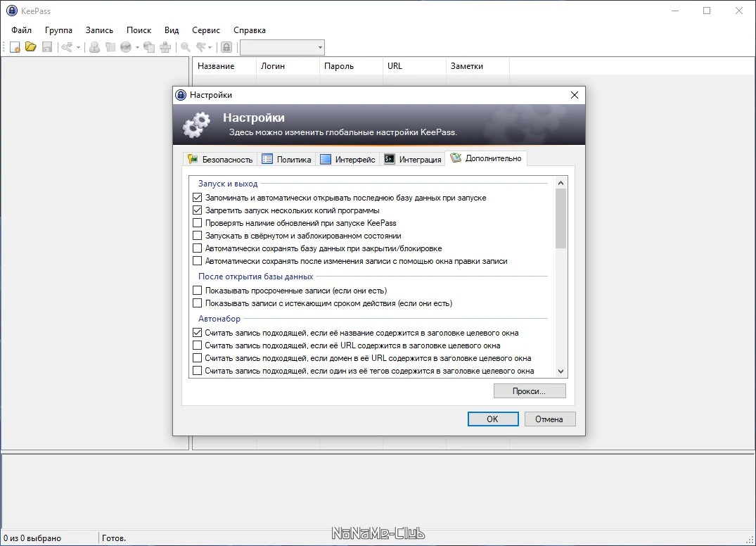Click the Прокси... button
The width and height of the screenshot is (756, 546).
(530, 391)
